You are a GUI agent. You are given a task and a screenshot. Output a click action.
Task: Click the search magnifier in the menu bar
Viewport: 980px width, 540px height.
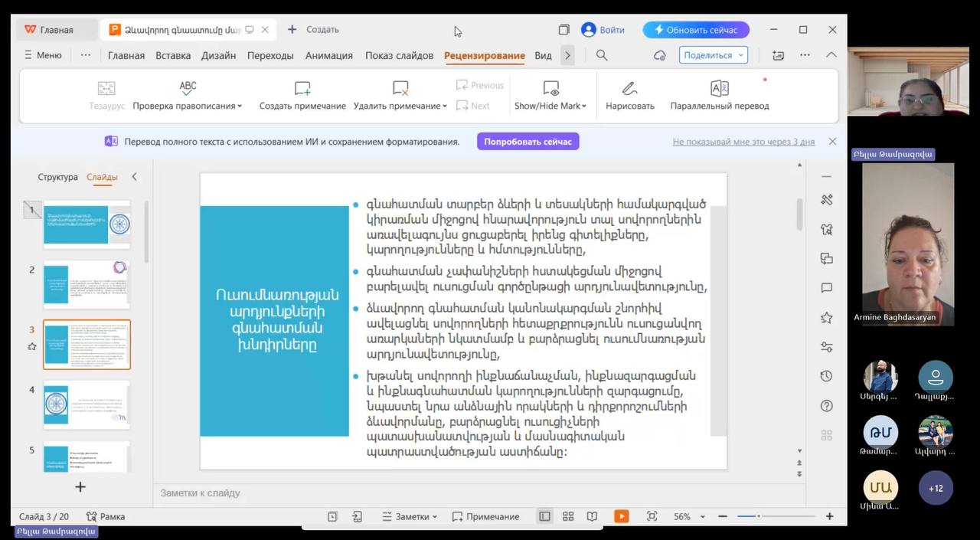pyautogui.click(x=602, y=55)
